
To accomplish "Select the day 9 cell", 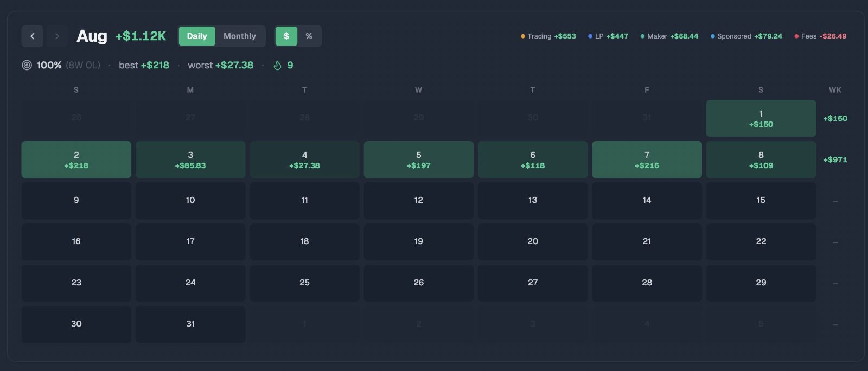I will (x=76, y=201).
